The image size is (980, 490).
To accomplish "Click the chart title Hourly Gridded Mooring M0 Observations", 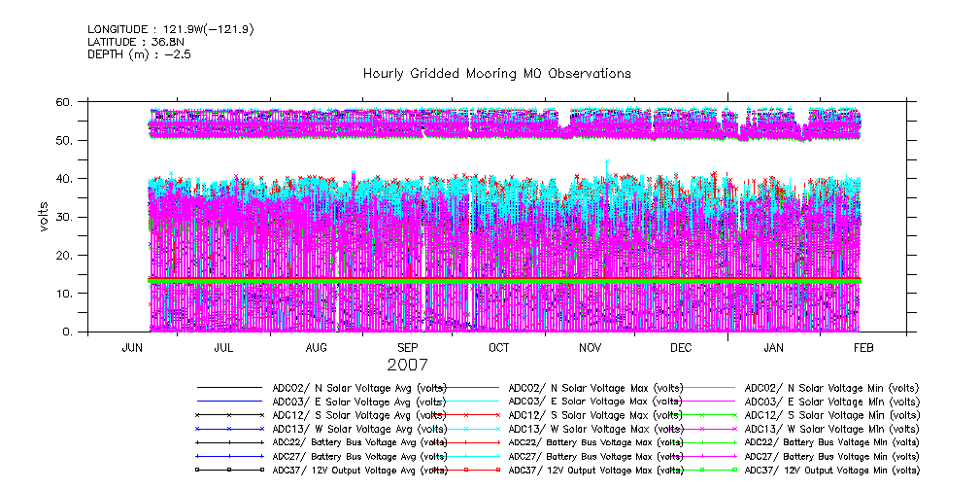I will [496, 74].
